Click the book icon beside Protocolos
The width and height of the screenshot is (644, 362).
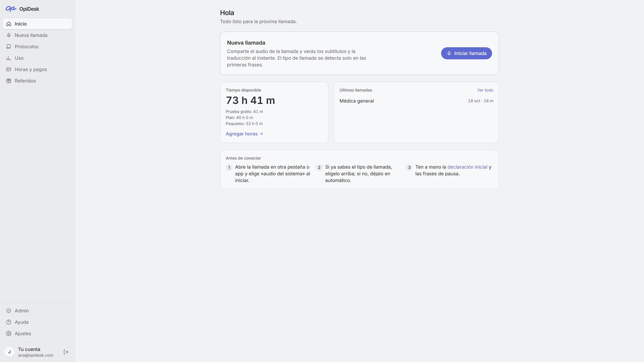pyautogui.click(x=9, y=47)
